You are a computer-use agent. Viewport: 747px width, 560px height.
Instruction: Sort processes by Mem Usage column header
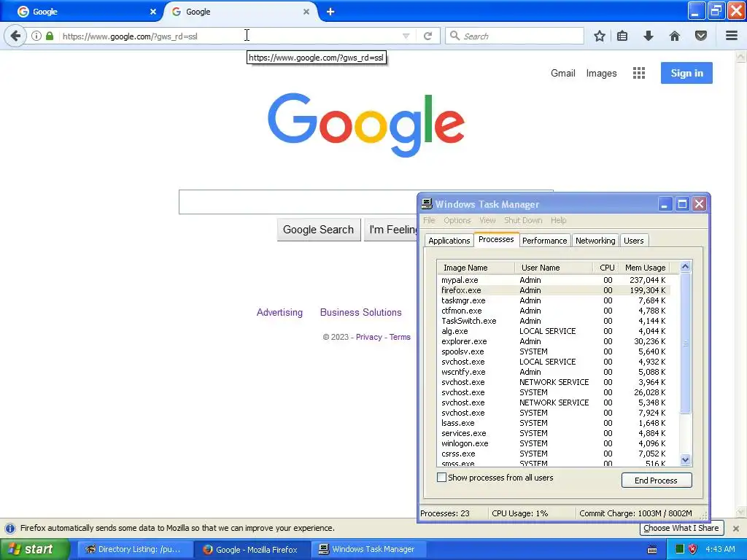[x=645, y=268]
